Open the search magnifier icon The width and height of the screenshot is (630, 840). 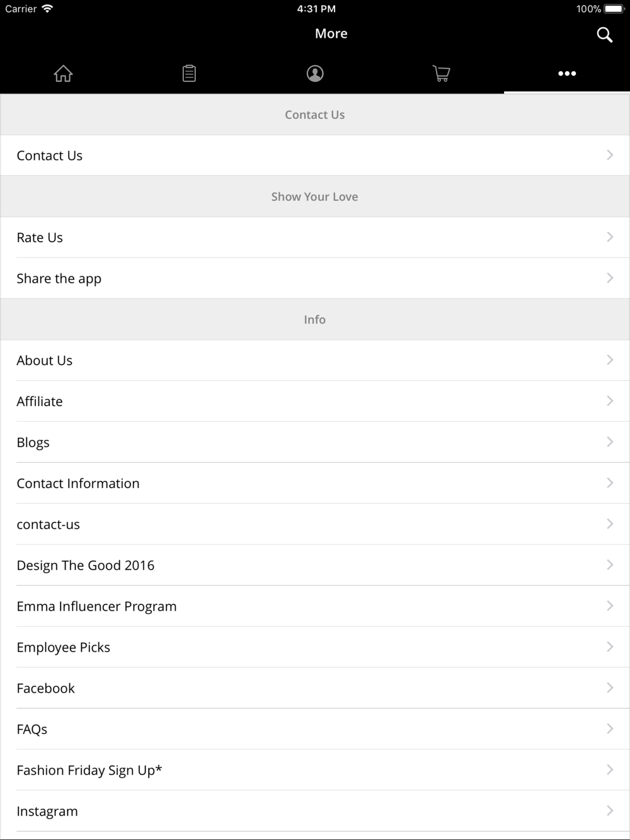[604, 35]
